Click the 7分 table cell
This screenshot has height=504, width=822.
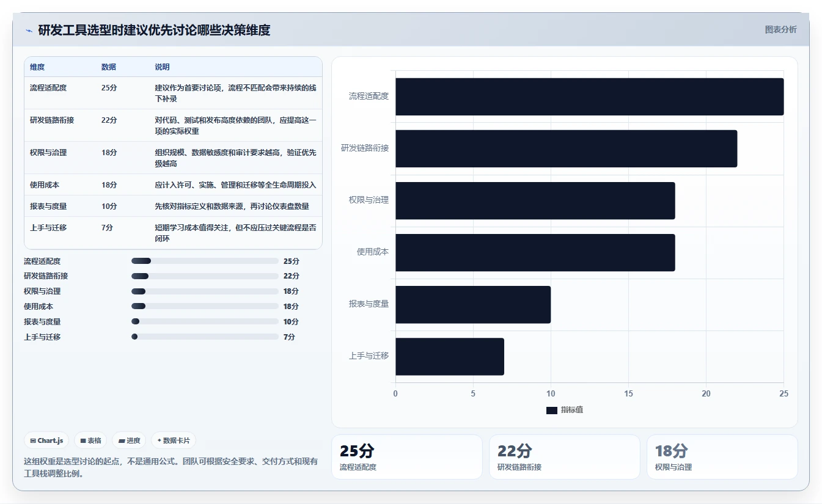point(107,228)
